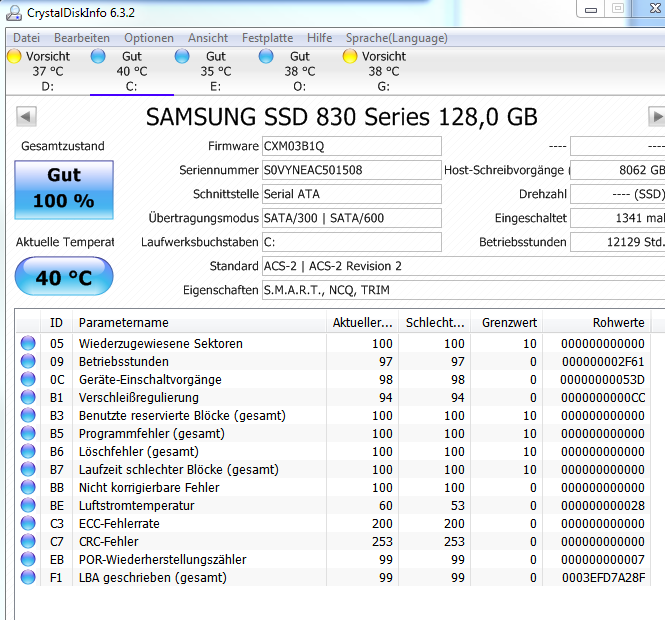Click status icon of row C3 ECC-Fehlerrate

pyautogui.click(x=28, y=523)
